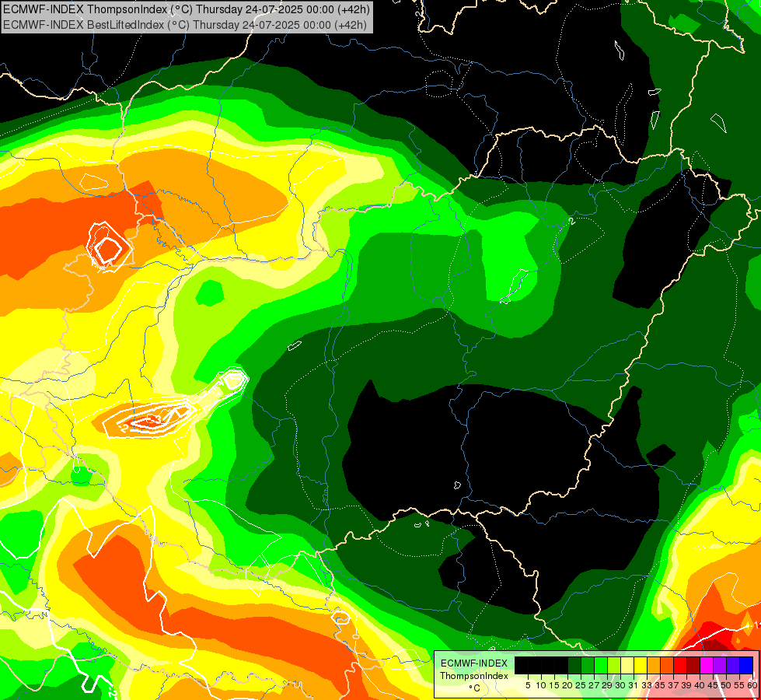This screenshot has width=761, height=700.
Task: Click the legend 'ThompsonIndex' label
Action: click(x=474, y=676)
